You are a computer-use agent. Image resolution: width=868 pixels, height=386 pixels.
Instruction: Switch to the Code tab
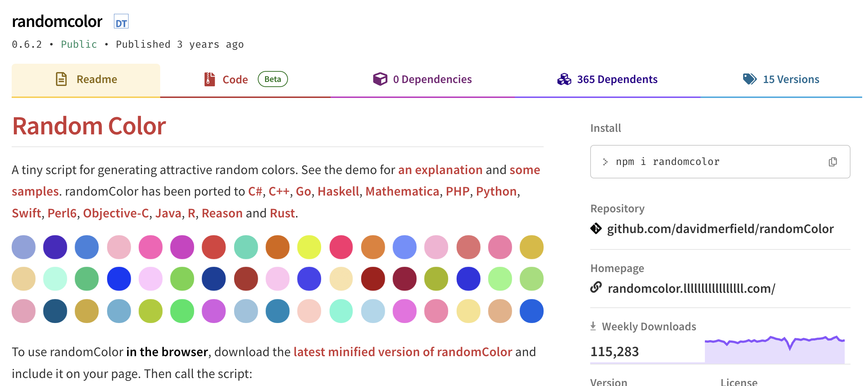coord(245,80)
